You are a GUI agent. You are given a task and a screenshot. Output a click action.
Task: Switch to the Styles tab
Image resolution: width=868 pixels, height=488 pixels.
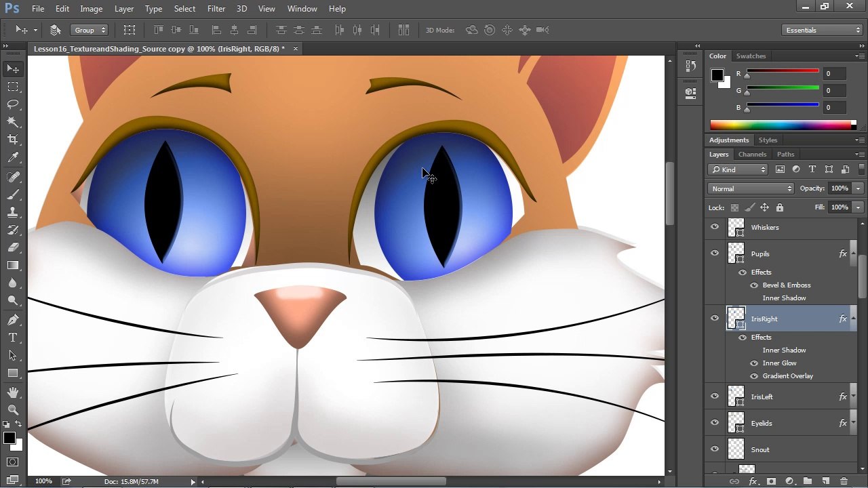768,140
